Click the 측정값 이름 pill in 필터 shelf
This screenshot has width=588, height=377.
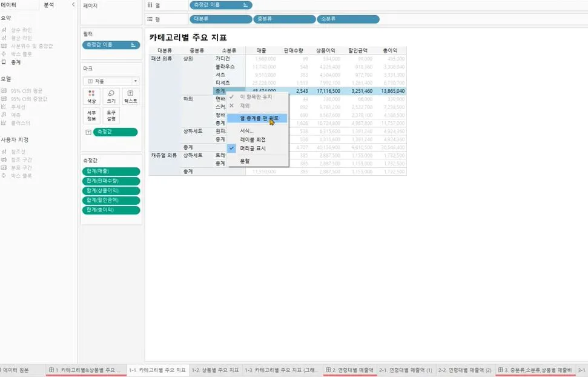pos(111,45)
